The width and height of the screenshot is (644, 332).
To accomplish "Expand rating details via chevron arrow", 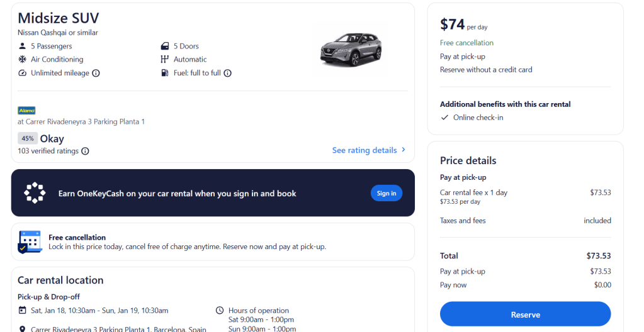I will pyautogui.click(x=404, y=150).
